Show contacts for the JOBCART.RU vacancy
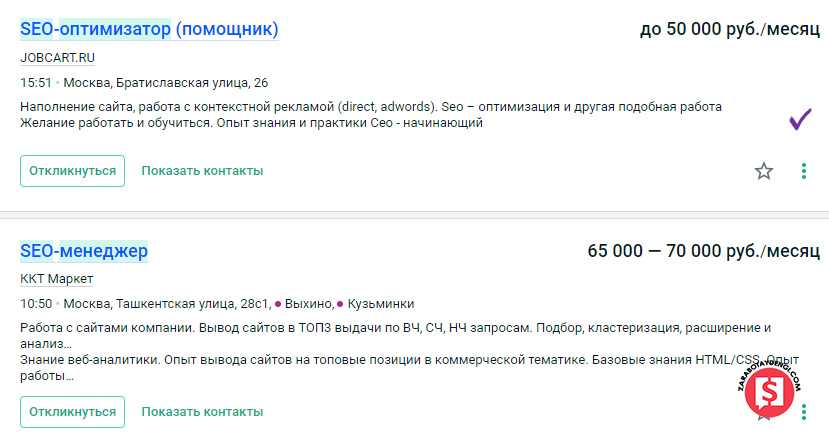Viewport: 829px width, 437px height. pyautogui.click(x=202, y=171)
